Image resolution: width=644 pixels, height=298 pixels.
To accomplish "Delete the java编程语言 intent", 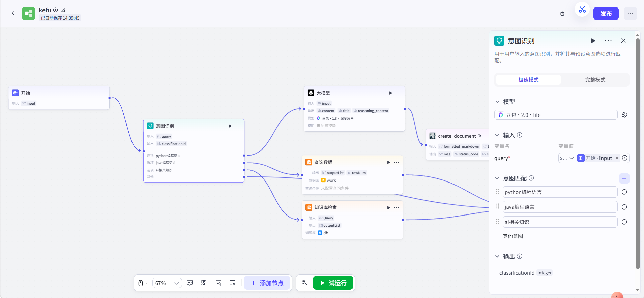I will (624, 207).
